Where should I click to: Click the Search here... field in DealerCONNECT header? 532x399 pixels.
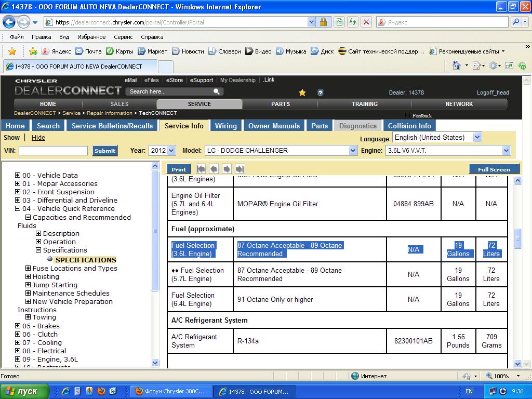[x=170, y=91]
